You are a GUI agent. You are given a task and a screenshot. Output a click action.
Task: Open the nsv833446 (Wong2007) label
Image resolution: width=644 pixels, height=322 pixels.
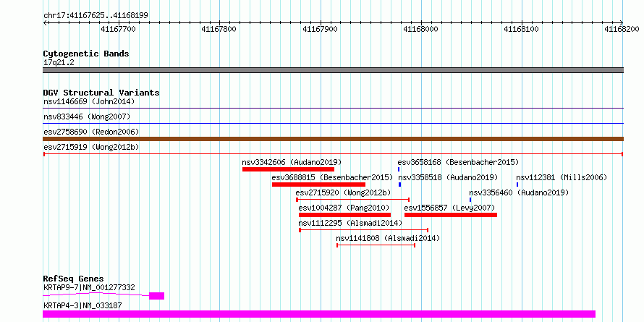coord(87,116)
